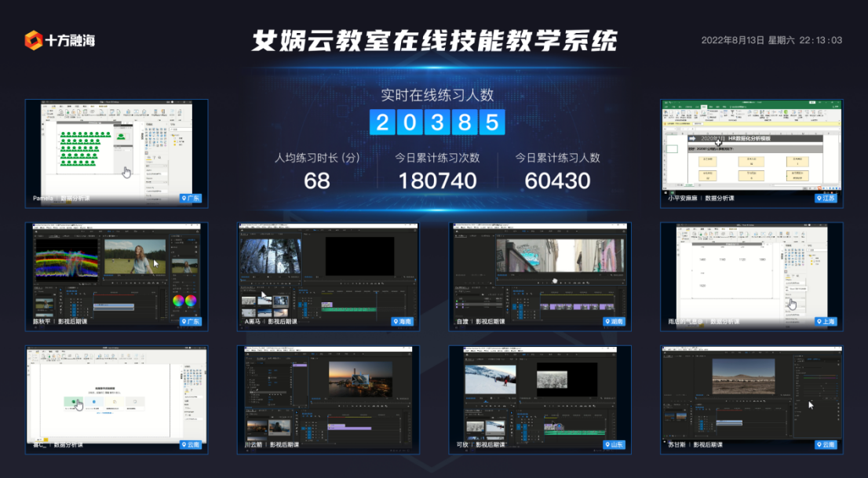Switch to a ribbon tab in 小平安麻麻's Excel
Screen dimensions: 868x478
point(704,107)
